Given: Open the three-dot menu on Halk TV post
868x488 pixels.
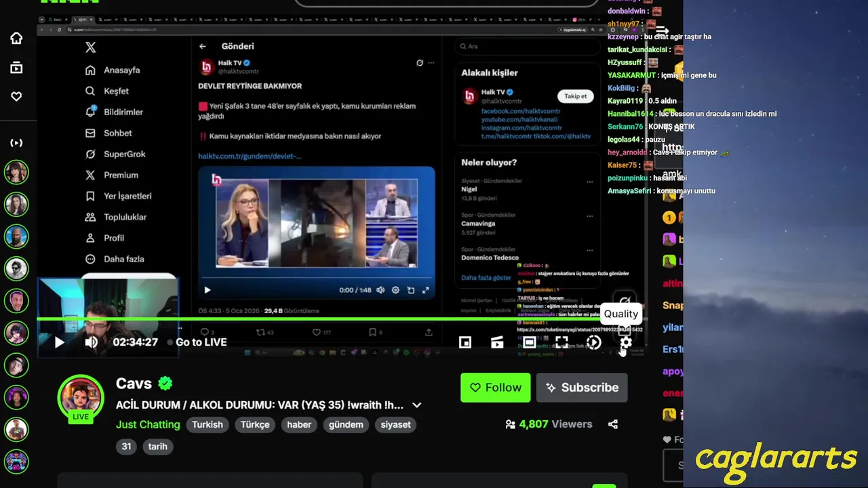Looking at the screenshot, I should (431, 63).
